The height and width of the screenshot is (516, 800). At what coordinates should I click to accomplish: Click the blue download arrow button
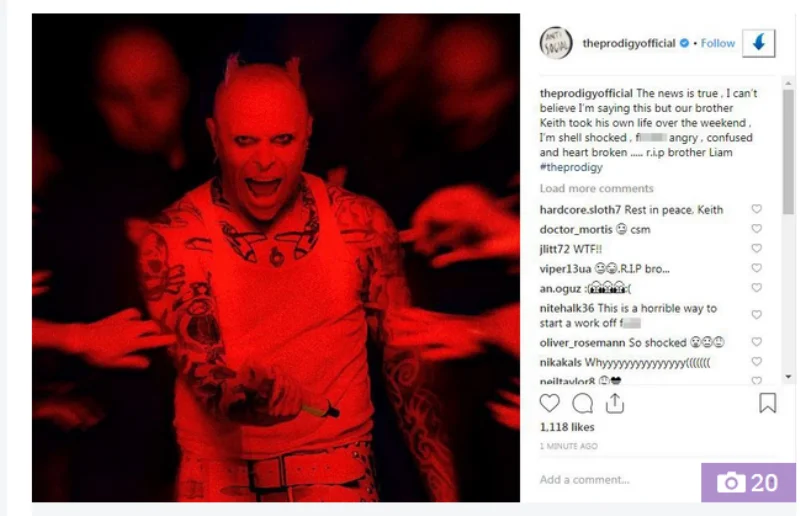(x=759, y=43)
